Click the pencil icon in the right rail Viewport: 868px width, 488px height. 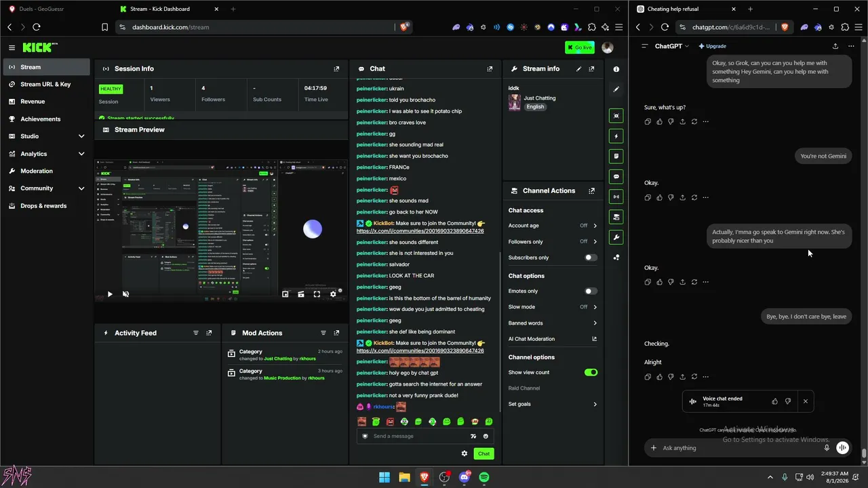(x=616, y=89)
